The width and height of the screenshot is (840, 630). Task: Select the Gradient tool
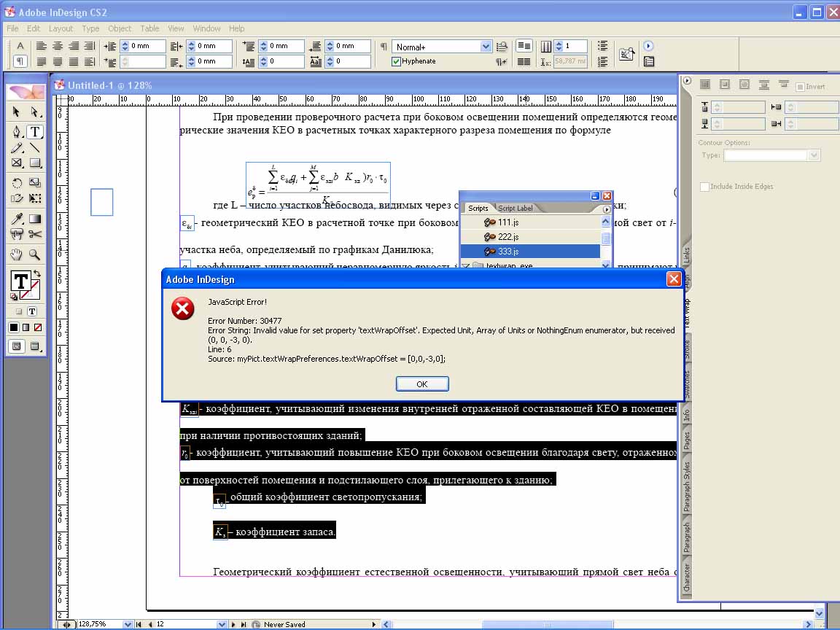[x=35, y=219]
